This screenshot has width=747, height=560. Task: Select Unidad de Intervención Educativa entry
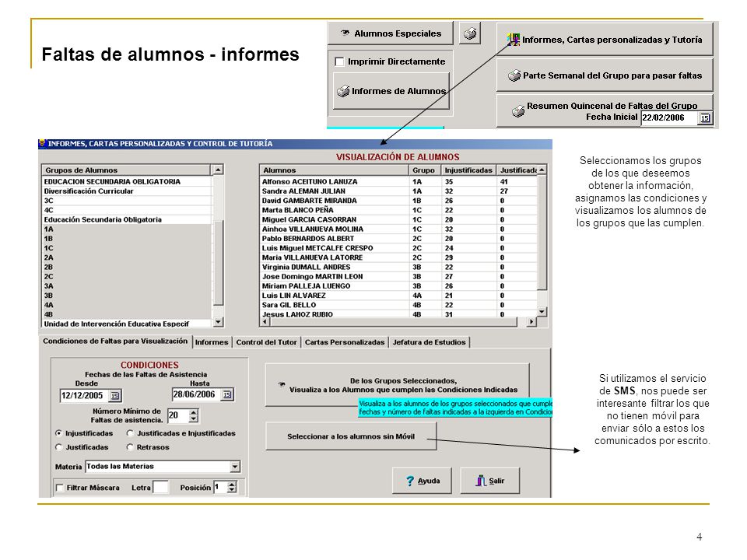coord(126,324)
